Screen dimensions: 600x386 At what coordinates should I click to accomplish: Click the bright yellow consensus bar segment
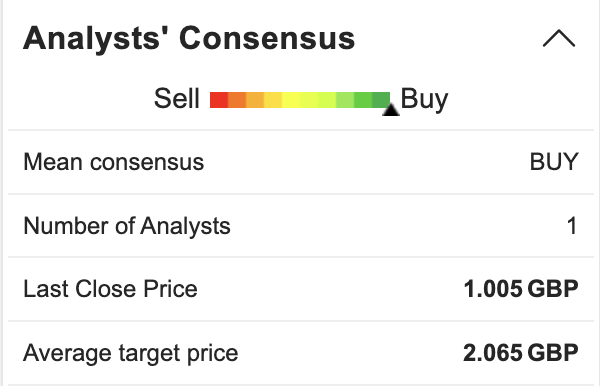point(291,99)
